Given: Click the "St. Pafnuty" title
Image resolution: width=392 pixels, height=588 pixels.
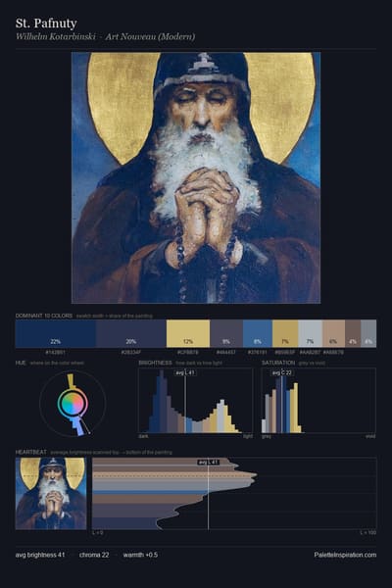Looking at the screenshot, I should [46, 24].
